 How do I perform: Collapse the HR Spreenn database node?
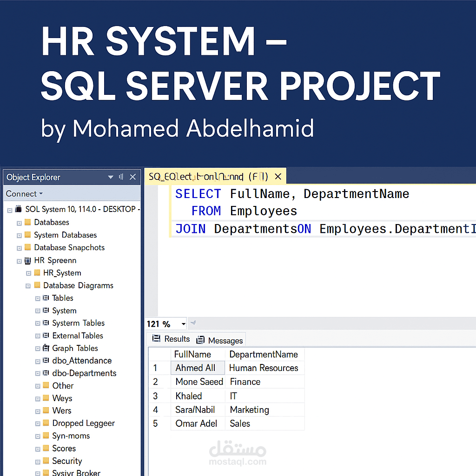coord(19,261)
